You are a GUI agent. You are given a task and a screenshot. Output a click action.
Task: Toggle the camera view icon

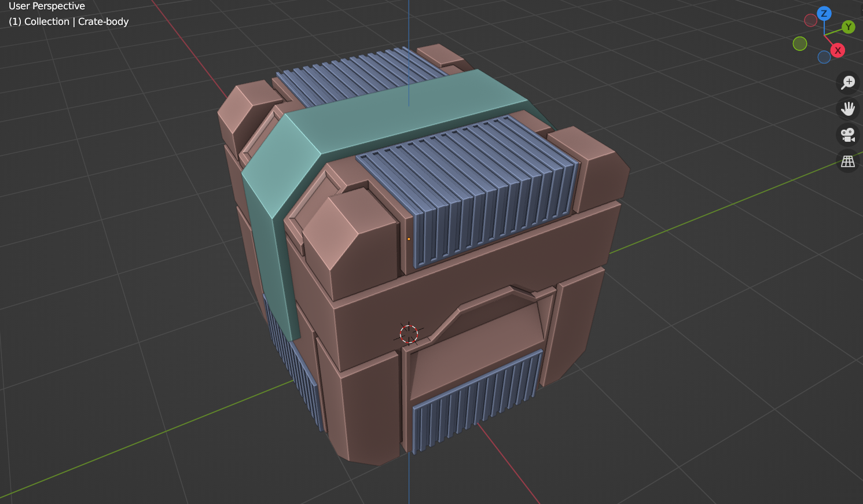pos(847,135)
